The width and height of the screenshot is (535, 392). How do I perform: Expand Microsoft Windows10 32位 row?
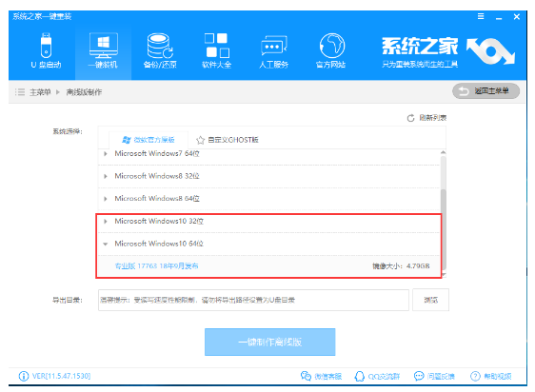point(106,222)
